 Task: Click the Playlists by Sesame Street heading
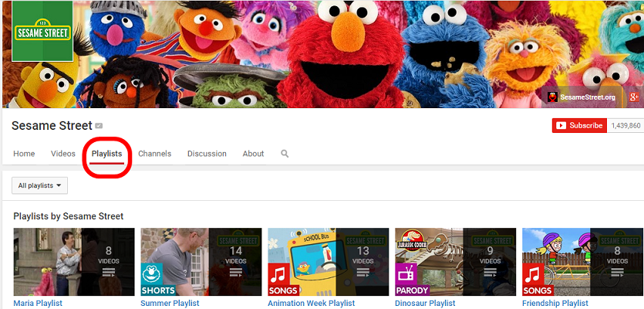tap(68, 216)
